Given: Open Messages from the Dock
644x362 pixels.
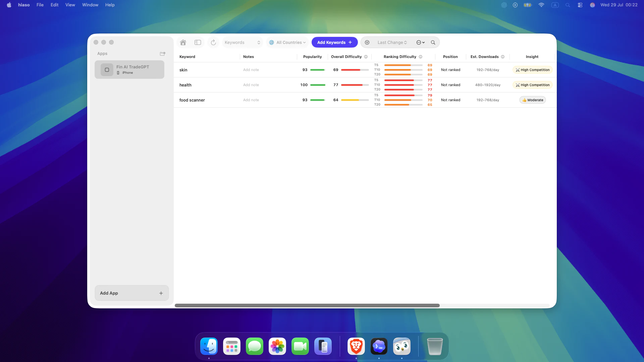Looking at the screenshot, I should [x=255, y=346].
